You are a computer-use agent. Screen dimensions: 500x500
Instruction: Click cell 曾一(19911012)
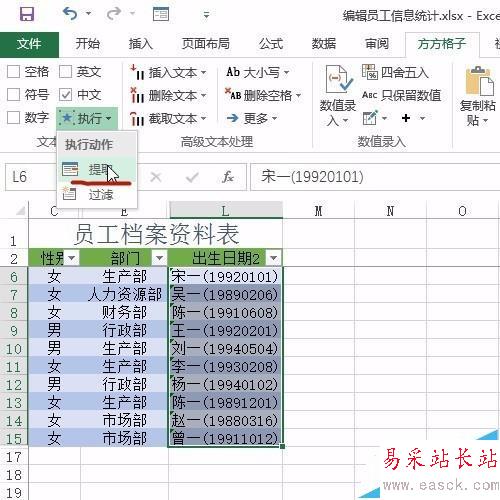coord(226,438)
